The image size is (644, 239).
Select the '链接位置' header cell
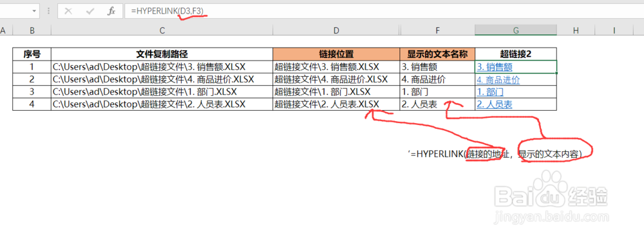[x=336, y=54]
